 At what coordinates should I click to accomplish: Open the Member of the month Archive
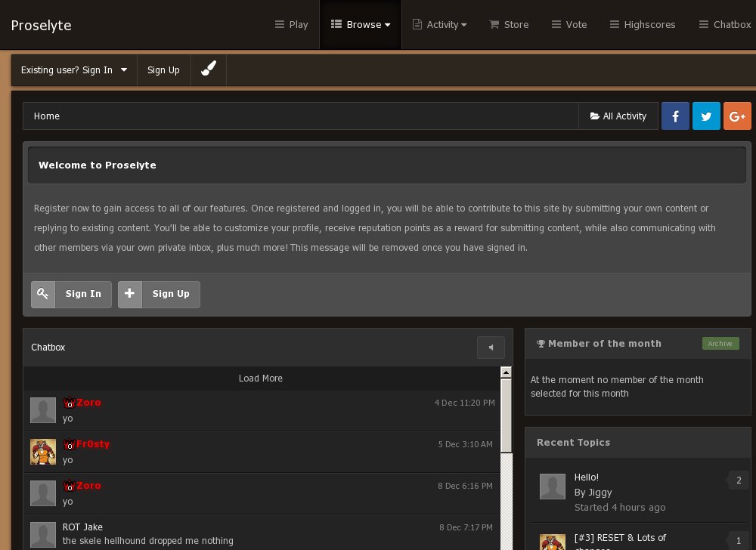[x=720, y=344]
